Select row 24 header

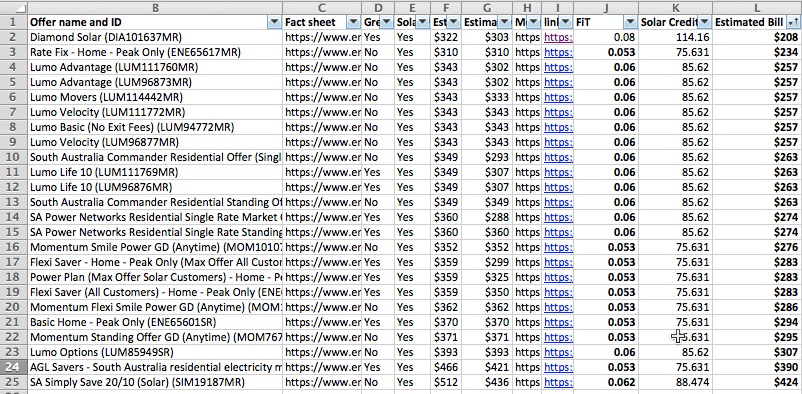[14, 367]
